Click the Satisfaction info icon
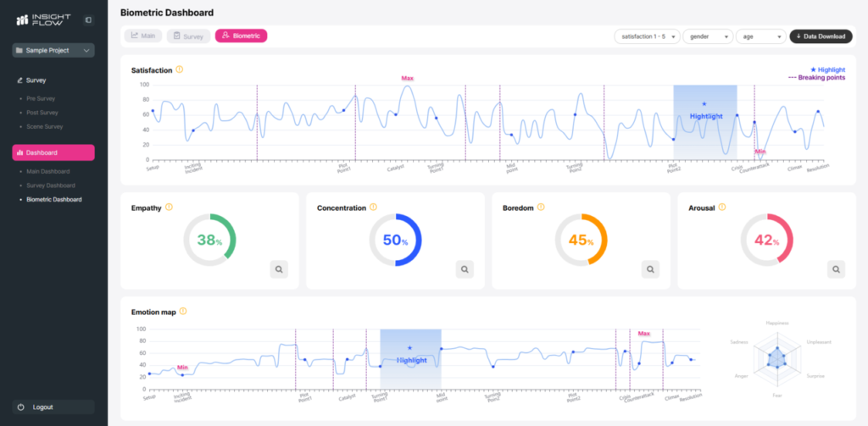 180,70
